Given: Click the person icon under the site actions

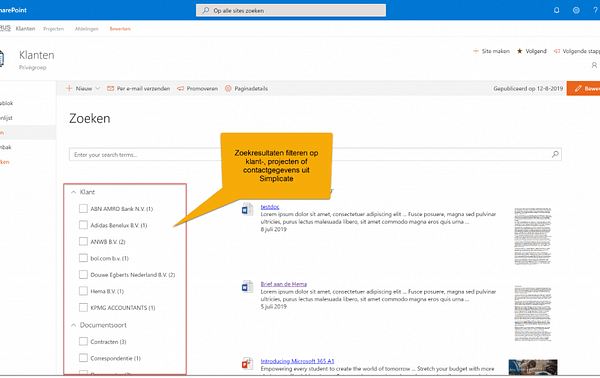Looking at the screenshot, I should click(x=594, y=65).
